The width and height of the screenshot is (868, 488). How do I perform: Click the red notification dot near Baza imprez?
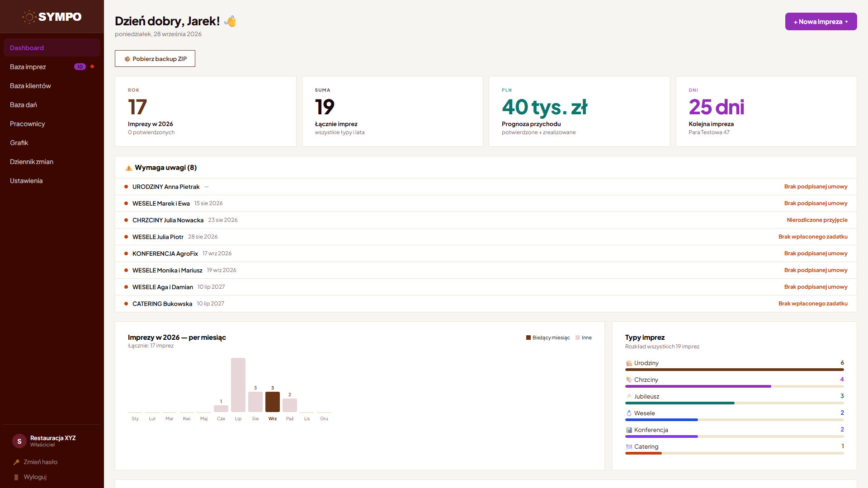click(92, 66)
